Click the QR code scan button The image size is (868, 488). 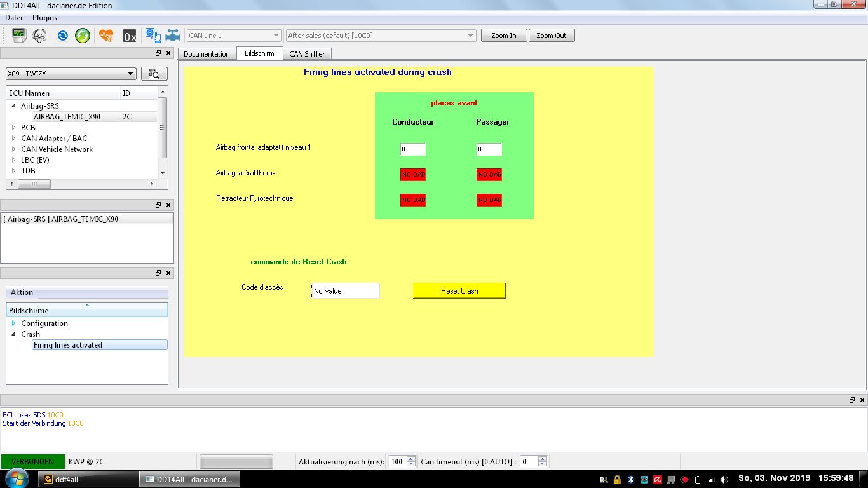coord(154,74)
